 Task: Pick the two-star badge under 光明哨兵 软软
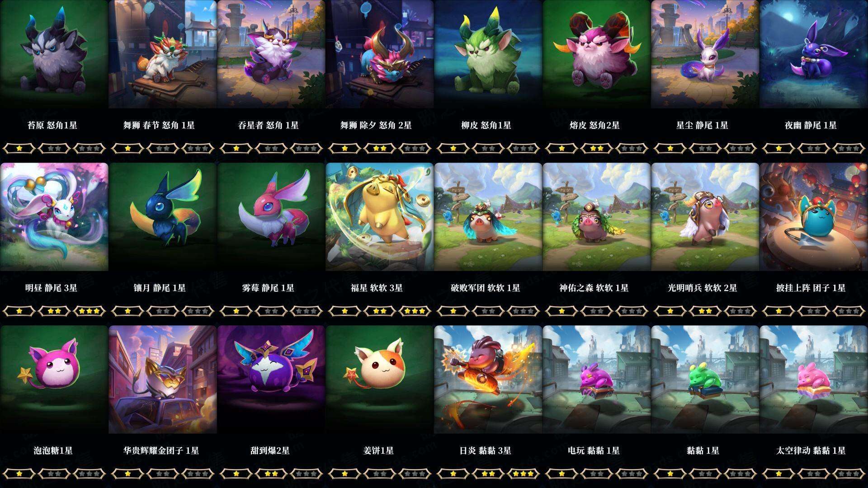click(705, 311)
